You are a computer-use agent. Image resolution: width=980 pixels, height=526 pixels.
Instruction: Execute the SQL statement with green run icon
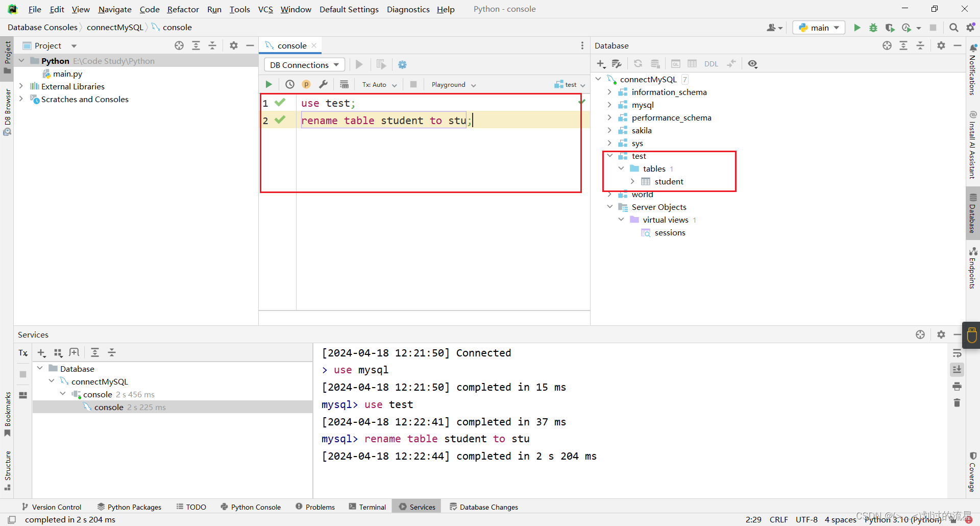268,84
